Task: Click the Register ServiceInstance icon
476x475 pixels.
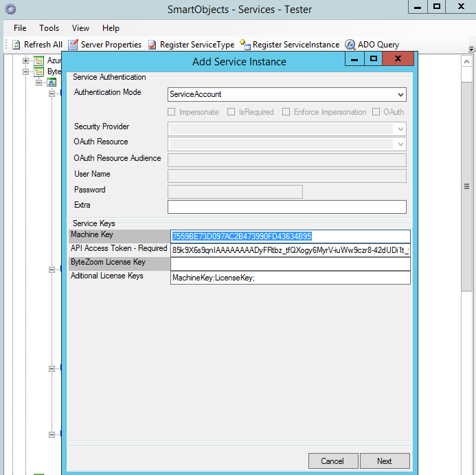Action: point(245,45)
